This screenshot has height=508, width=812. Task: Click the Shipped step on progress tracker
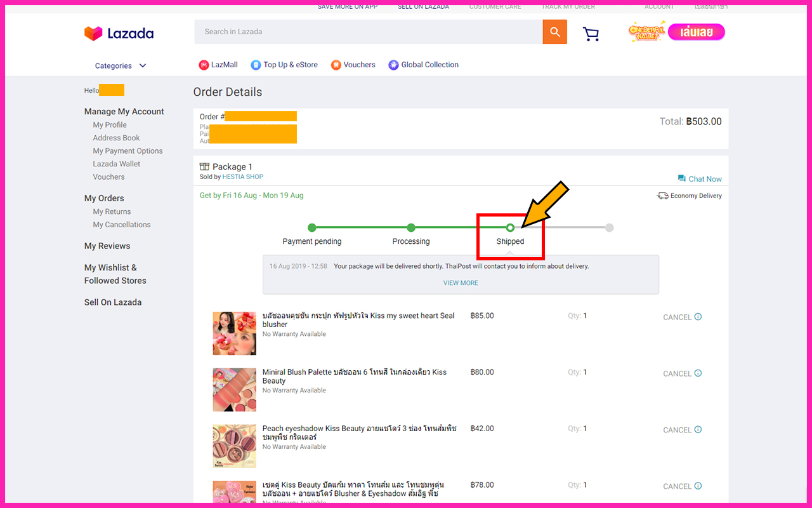[x=510, y=228]
